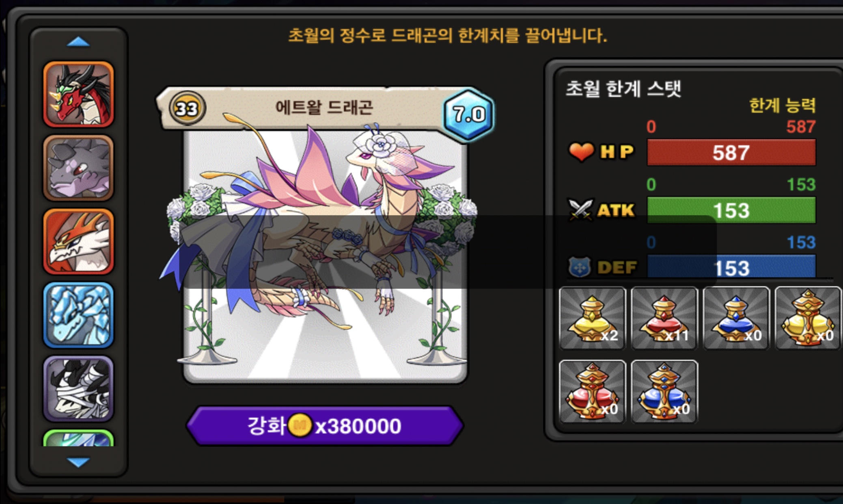The height and width of the screenshot is (504, 843).
Task: Choose the large red essence potion x0
Action: pos(593,392)
